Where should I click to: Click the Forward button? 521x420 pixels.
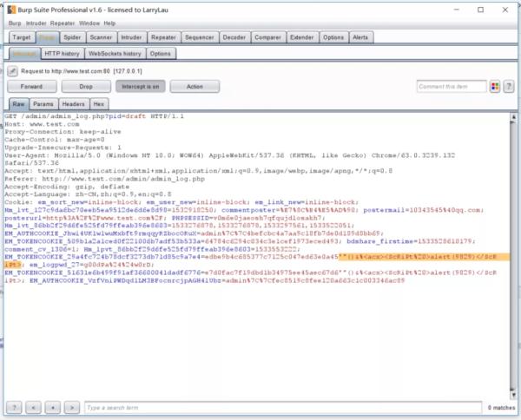click(x=31, y=87)
